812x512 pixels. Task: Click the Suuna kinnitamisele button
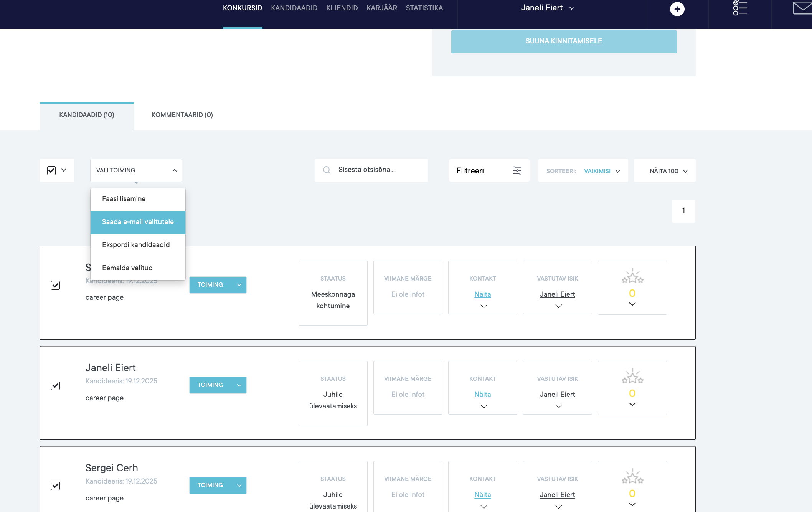click(x=563, y=41)
